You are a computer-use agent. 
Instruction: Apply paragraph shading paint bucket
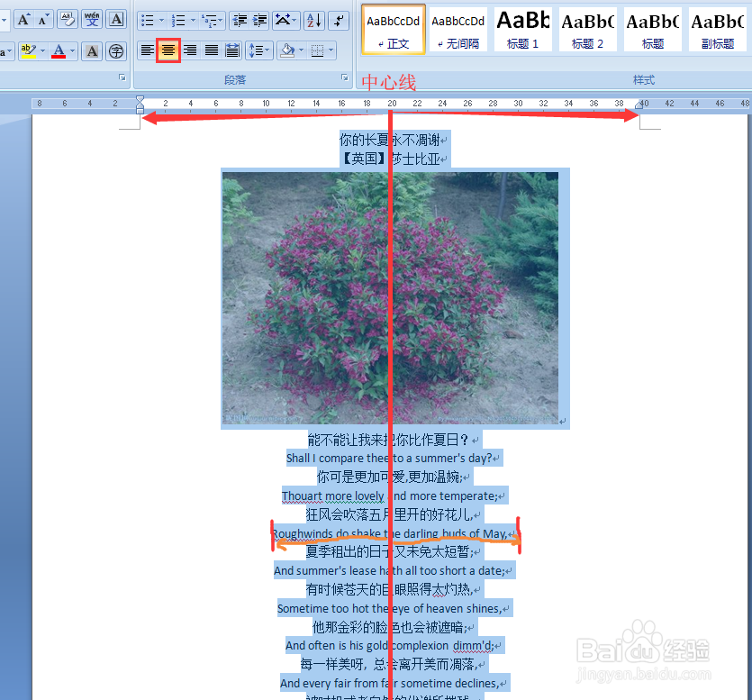coord(288,50)
